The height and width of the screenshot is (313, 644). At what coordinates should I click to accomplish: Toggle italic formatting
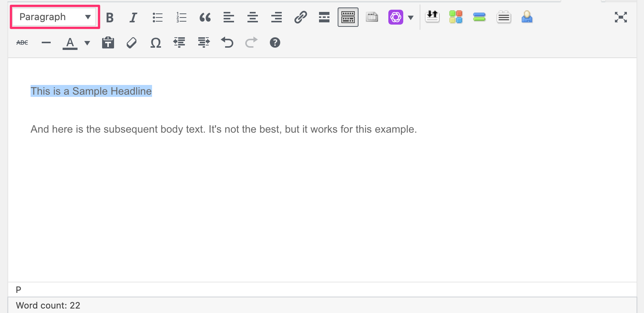tap(133, 18)
